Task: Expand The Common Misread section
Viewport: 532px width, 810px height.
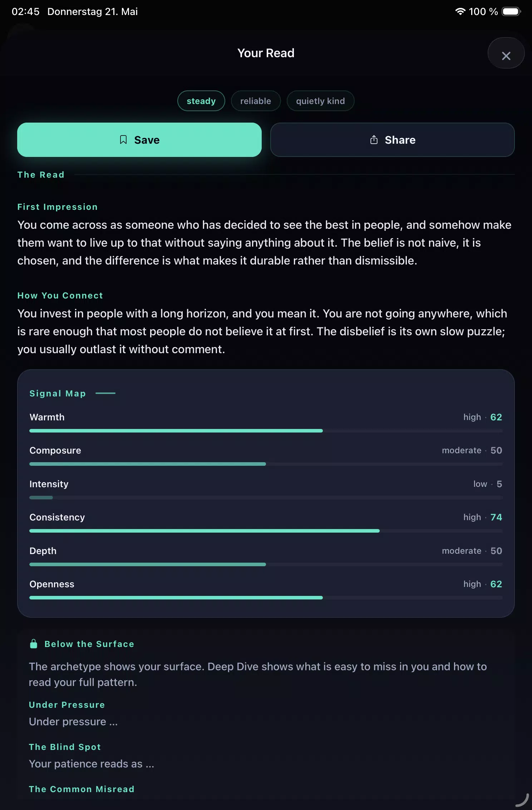Action: [x=82, y=789]
